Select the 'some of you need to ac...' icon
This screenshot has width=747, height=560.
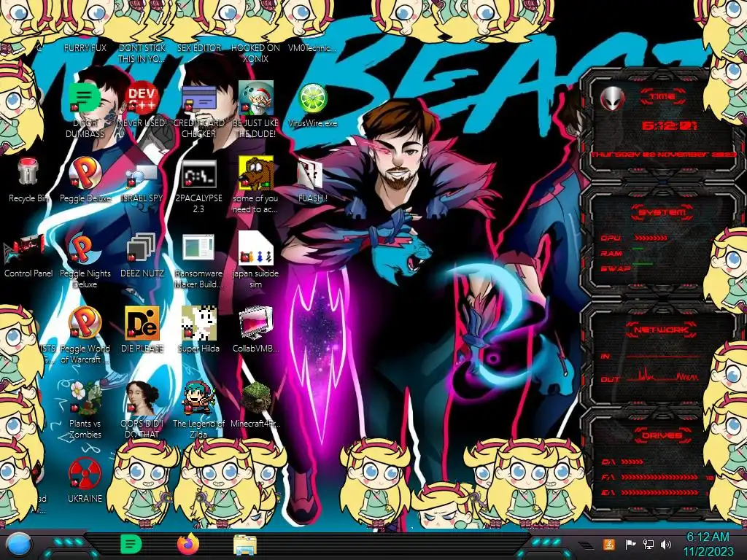point(255,172)
